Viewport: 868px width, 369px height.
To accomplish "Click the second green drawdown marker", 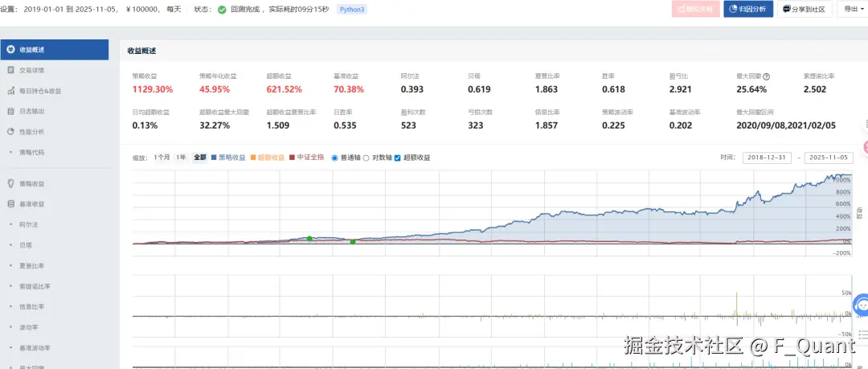I will 353,241.
